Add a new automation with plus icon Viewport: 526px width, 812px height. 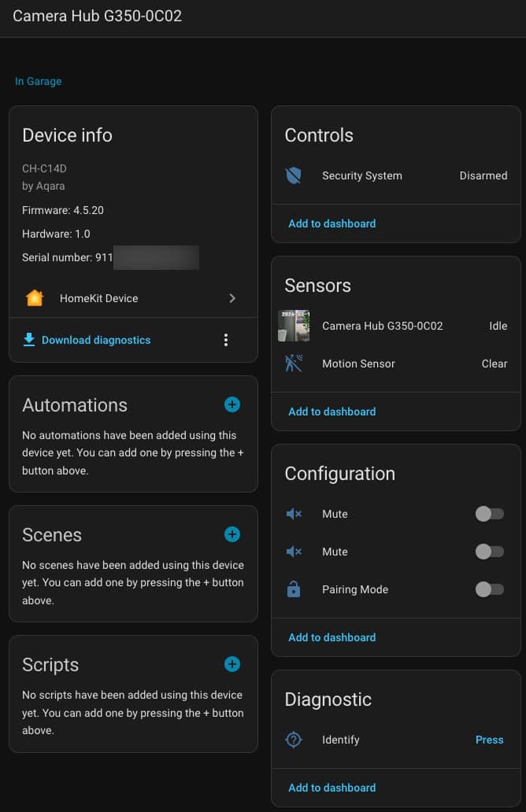[232, 404]
